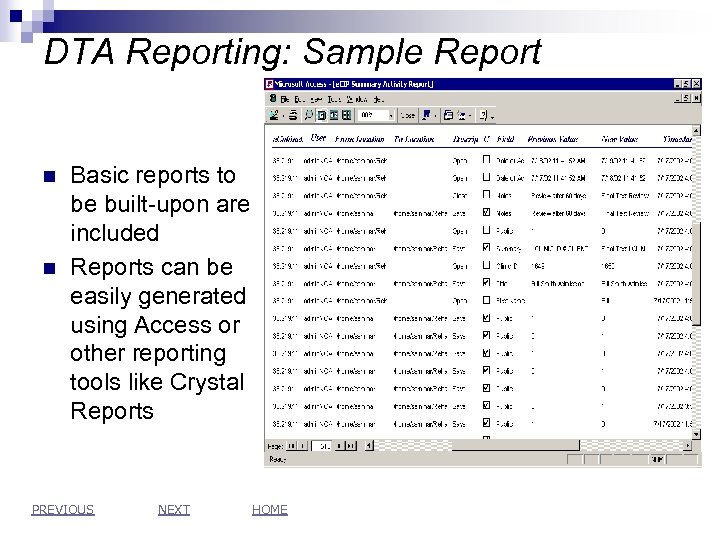
Task: Open toolbar options arrow after Help icon
Action: pyautogui.click(x=492, y=118)
